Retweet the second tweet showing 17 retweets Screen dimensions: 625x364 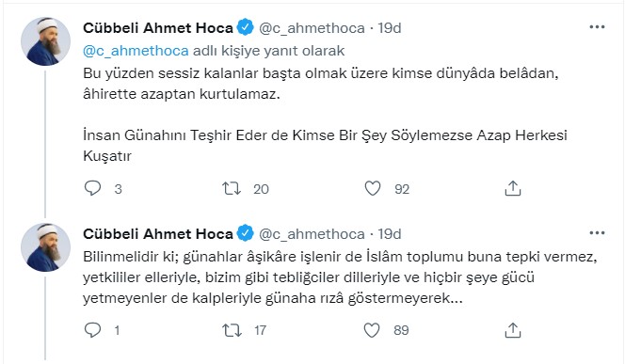(x=232, y=330)
